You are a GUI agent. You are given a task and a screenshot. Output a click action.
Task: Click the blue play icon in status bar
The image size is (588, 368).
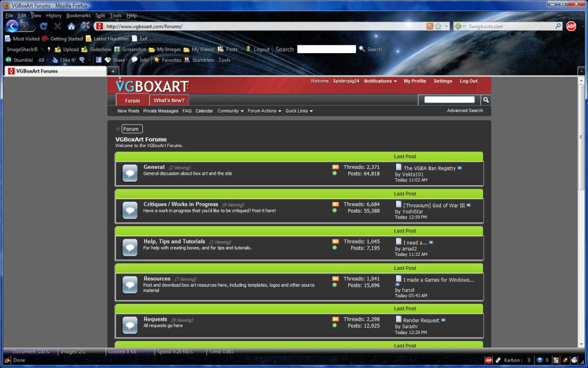540,360
